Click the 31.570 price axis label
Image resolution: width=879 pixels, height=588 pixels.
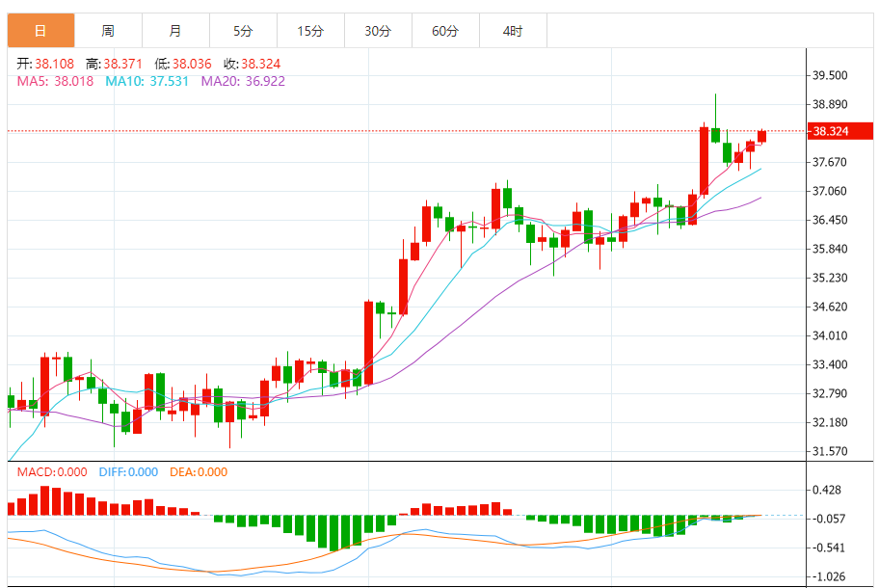(x=830, y=451)
